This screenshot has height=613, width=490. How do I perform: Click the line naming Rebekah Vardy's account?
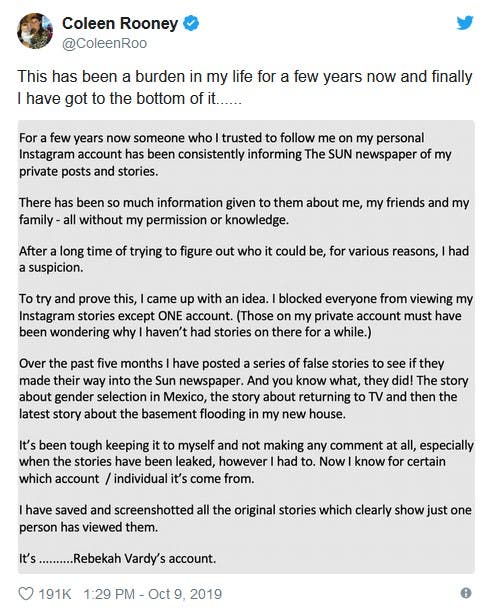pyautogui.click(x=117, y=559)
